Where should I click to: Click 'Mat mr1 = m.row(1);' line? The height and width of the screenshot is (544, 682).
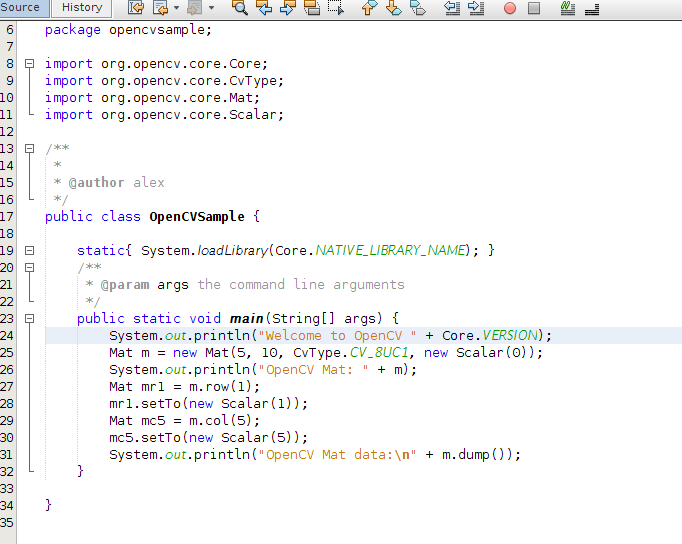(x=184, y=387)
